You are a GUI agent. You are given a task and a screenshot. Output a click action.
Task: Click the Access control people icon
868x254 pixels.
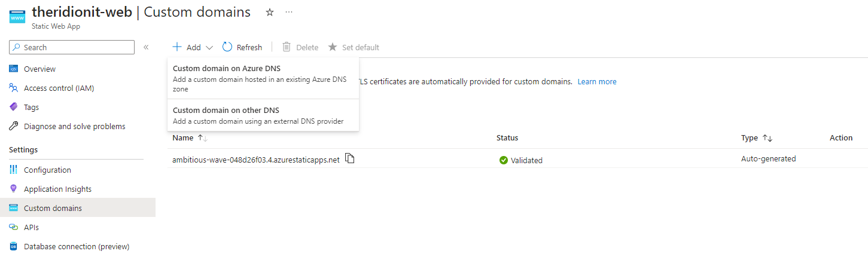tap(14, 88)
